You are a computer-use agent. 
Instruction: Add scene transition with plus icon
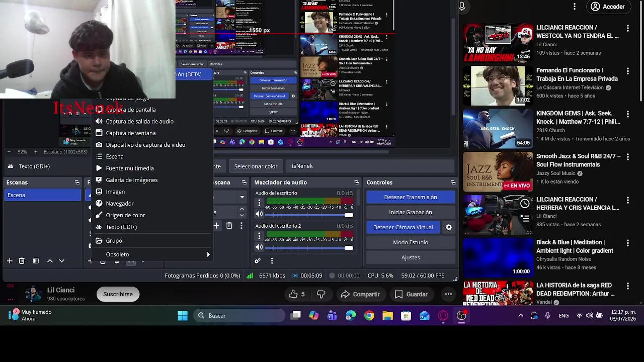(216, 226)
